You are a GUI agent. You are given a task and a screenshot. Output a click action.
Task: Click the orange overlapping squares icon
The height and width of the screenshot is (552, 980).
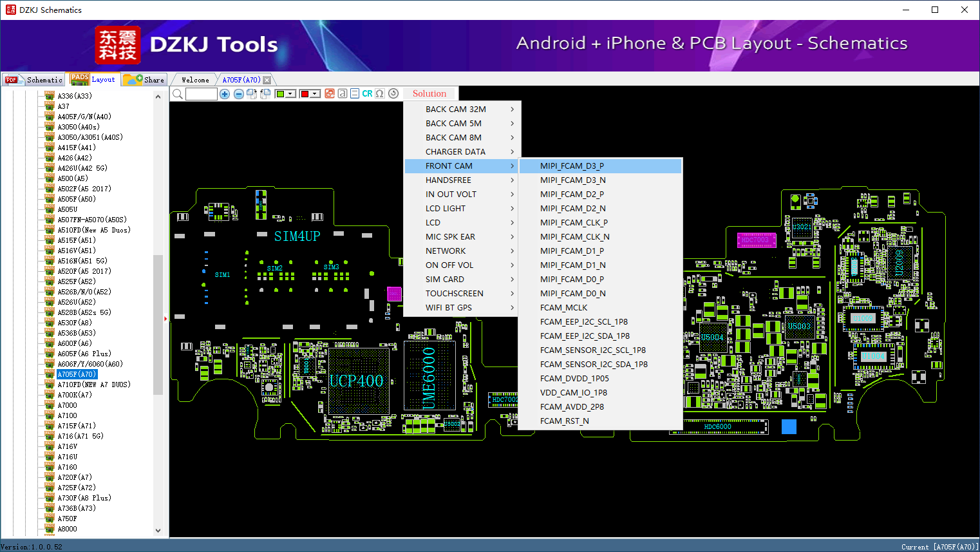tap(330, 93)
